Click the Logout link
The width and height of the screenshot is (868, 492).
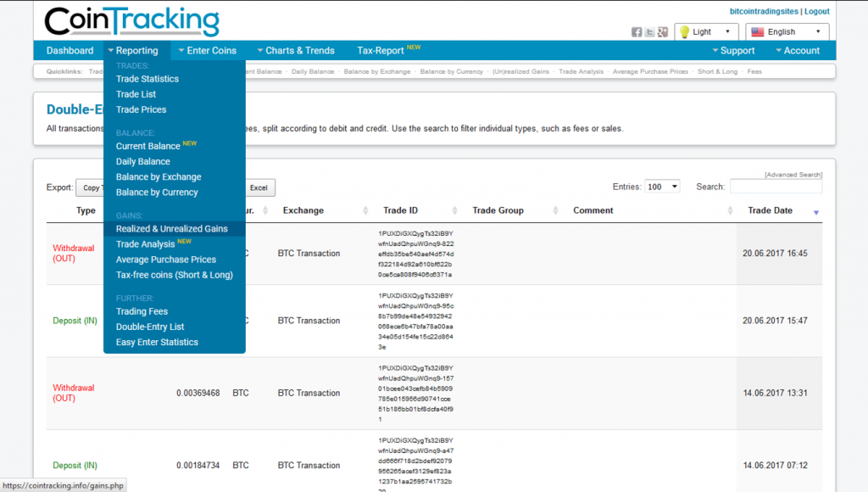[816, 11]
